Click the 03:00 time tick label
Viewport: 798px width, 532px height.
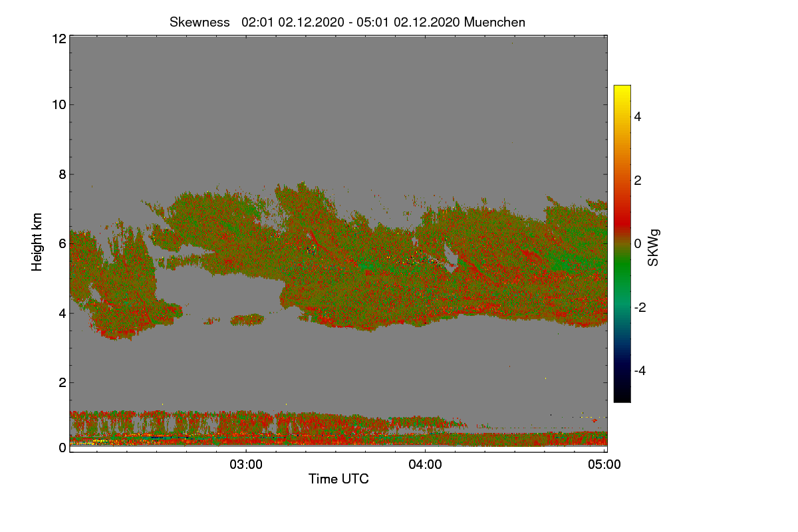[246, 464]
